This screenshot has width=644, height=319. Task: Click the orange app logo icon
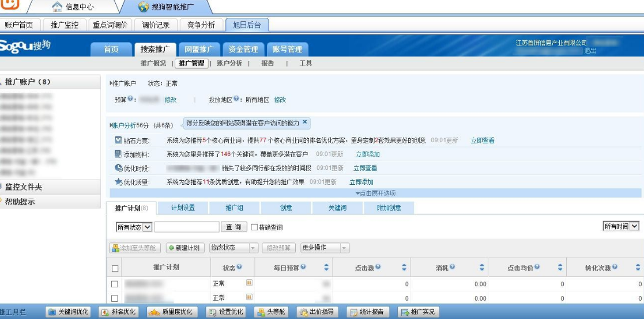[x=10, y=5]
